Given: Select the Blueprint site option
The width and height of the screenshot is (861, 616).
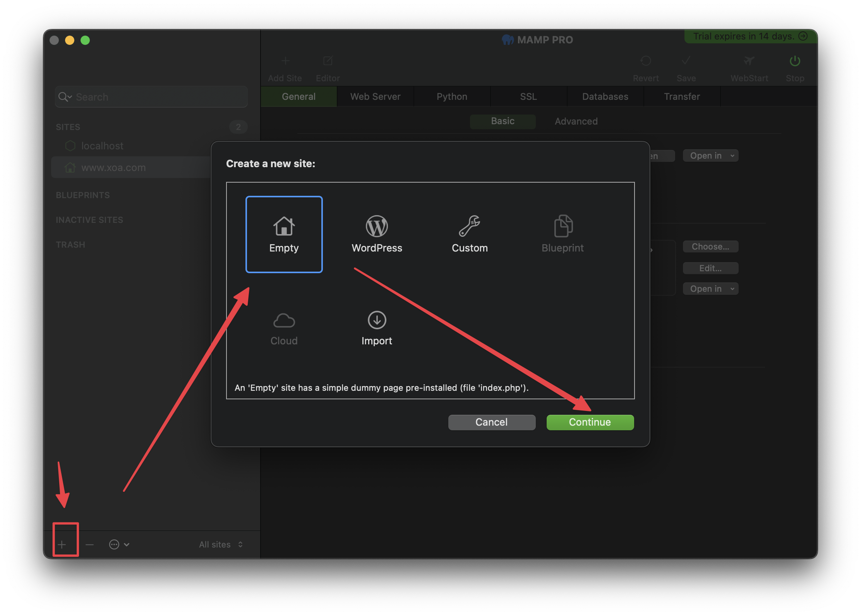Looking at the screenshot, I should point(563,234).
